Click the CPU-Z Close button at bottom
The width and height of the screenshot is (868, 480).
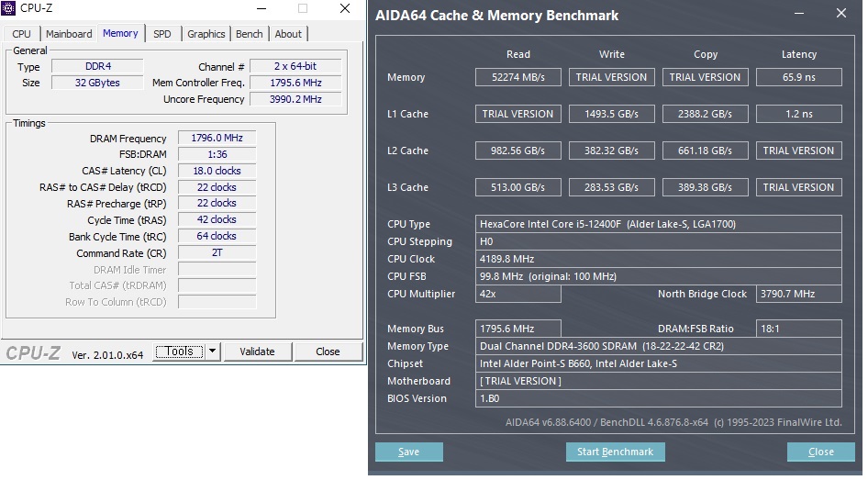(x=328, y=352)
